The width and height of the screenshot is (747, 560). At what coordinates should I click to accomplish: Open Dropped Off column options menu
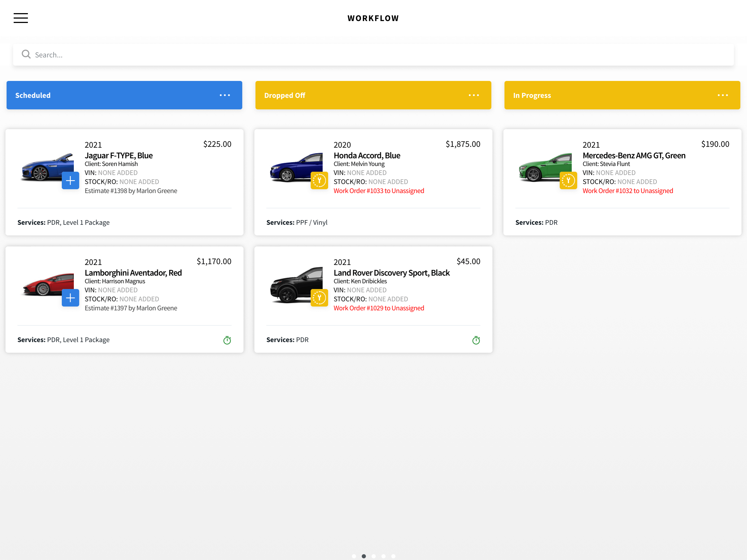pos(474,95)
